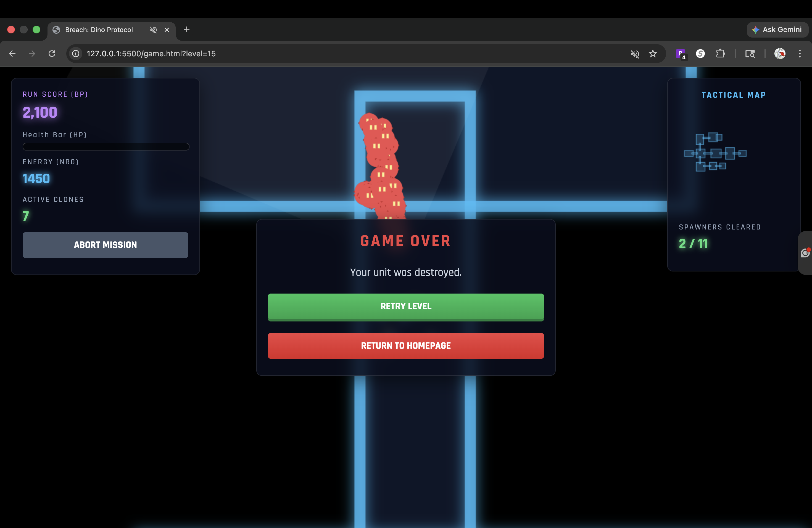
Task: Open Ask Gemini panel
Action: [777, 30]
